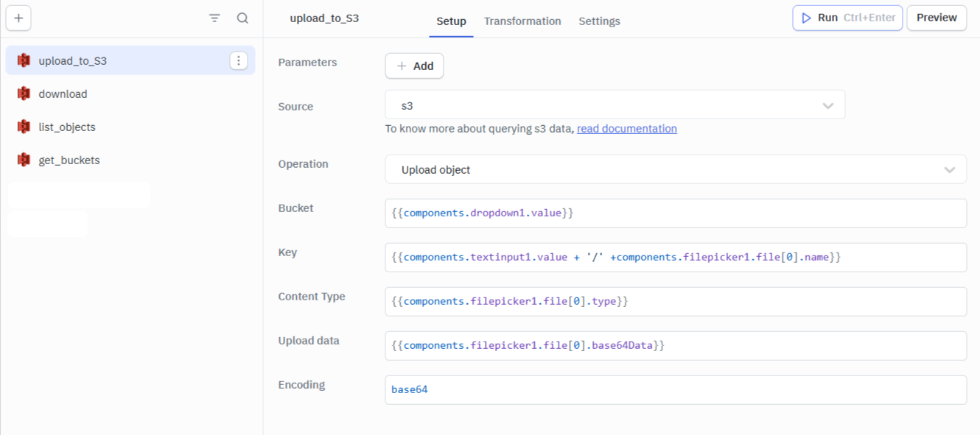Add a new parameter
Screen dimensions: 980x435
(x=414, y=66)
